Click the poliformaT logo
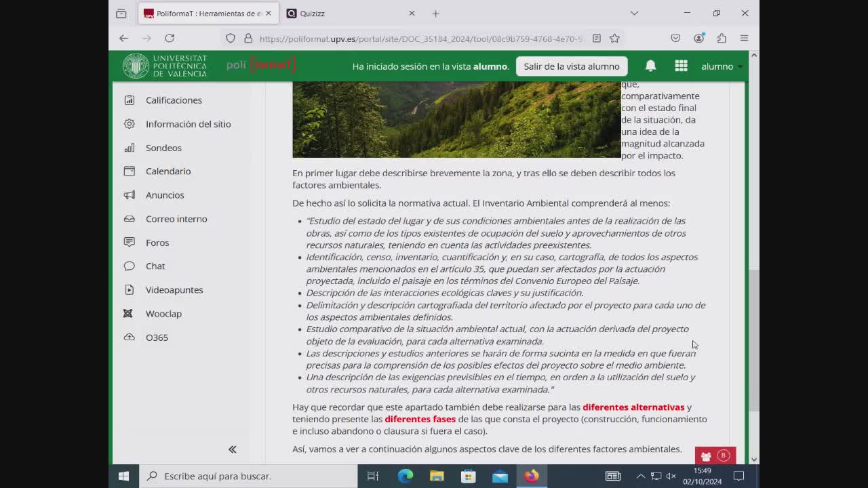The height and width of the screenshot is (488, 868). click(261, 65)
